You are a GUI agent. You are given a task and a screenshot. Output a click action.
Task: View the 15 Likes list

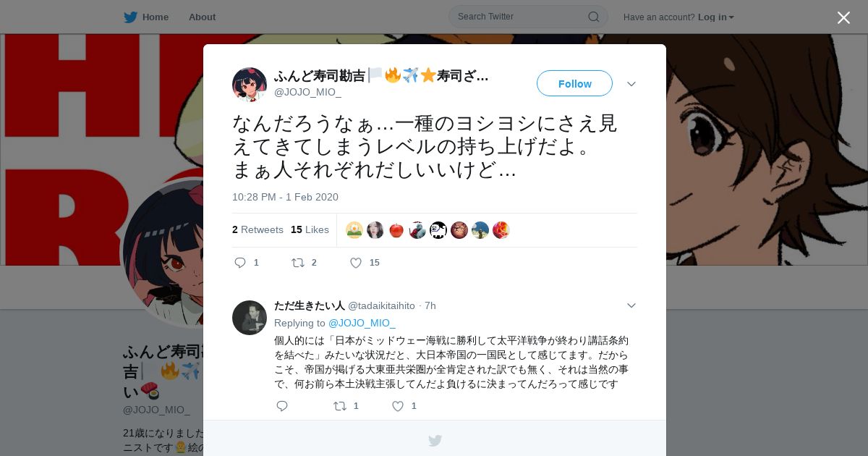coord(310,229)
